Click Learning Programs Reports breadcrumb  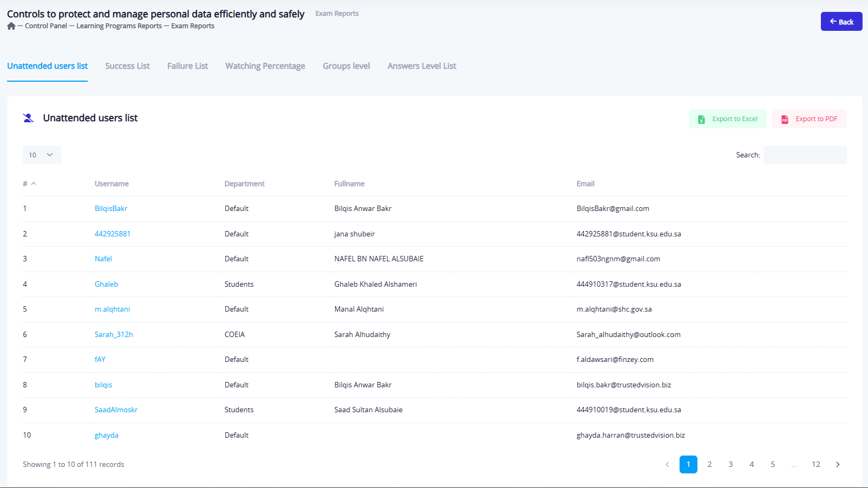pos(119,26)
